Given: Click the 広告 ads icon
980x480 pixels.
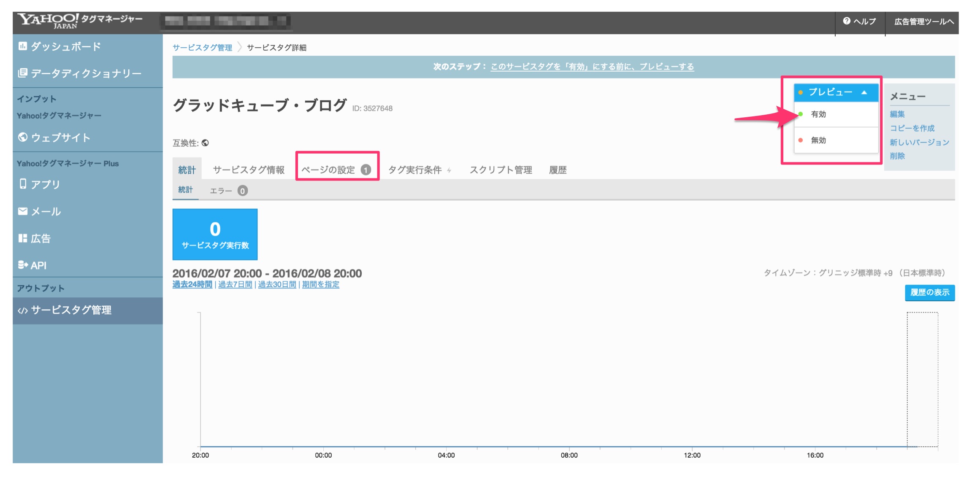Looking at the screenshot, I should pyautogui.click(x=23, y=238).
